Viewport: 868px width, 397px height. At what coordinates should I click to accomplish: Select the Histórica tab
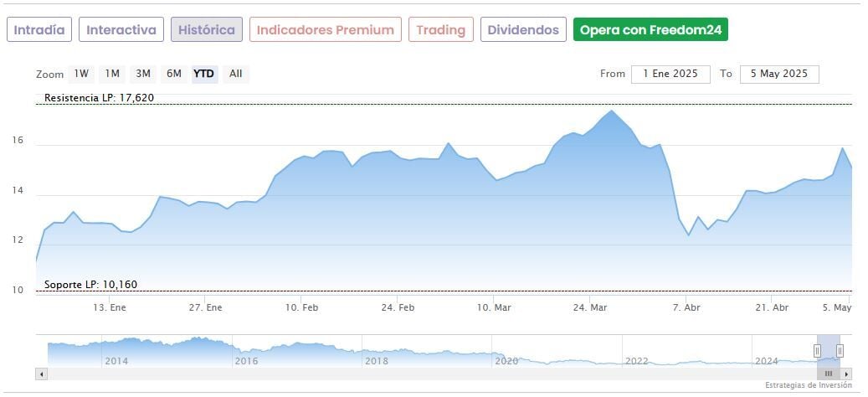point(207,30)
